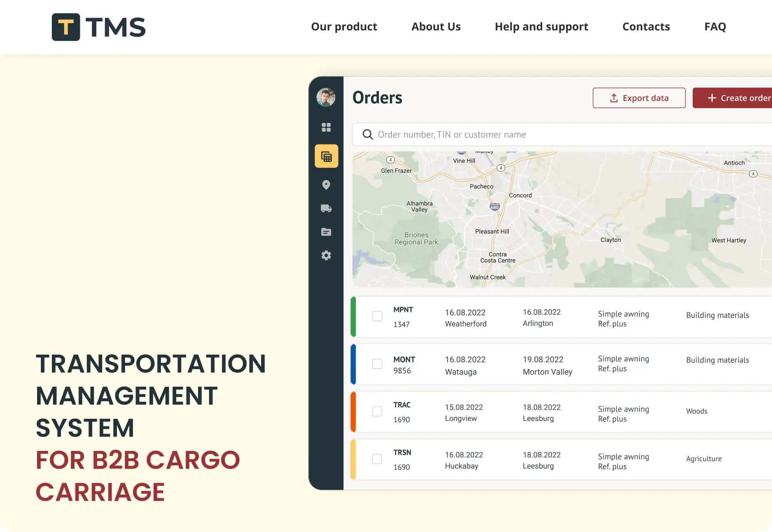Screen dimensions: 772x532
Task: Check the MPNT 1347 order checkbox
Action: click(x=377, y=316)
